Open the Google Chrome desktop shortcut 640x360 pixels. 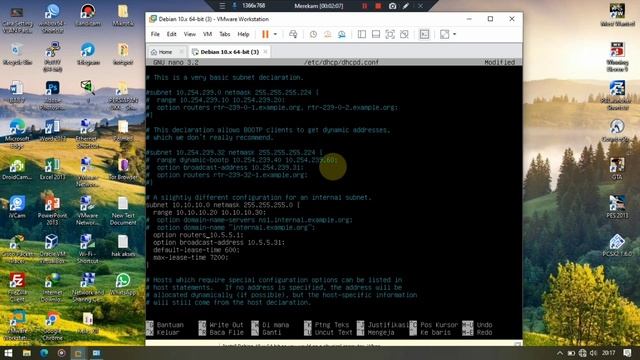click(x=52, y=325)
